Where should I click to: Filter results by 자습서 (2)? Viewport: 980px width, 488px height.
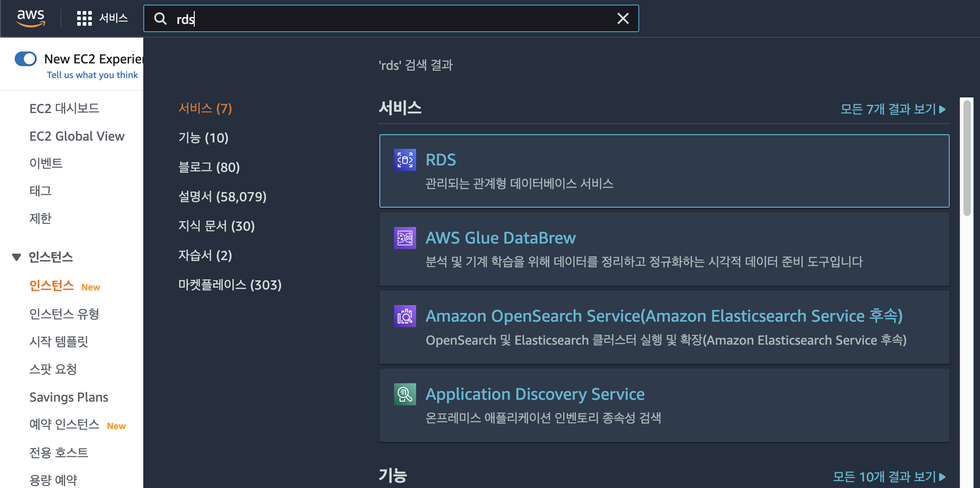click(x=205, y=255)
